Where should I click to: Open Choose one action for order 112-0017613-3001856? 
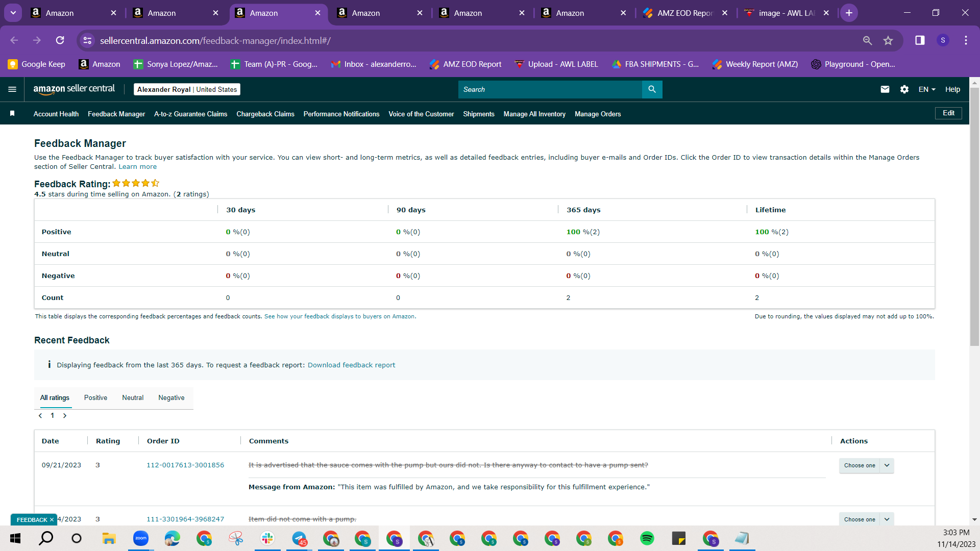(x=866, y=465)
